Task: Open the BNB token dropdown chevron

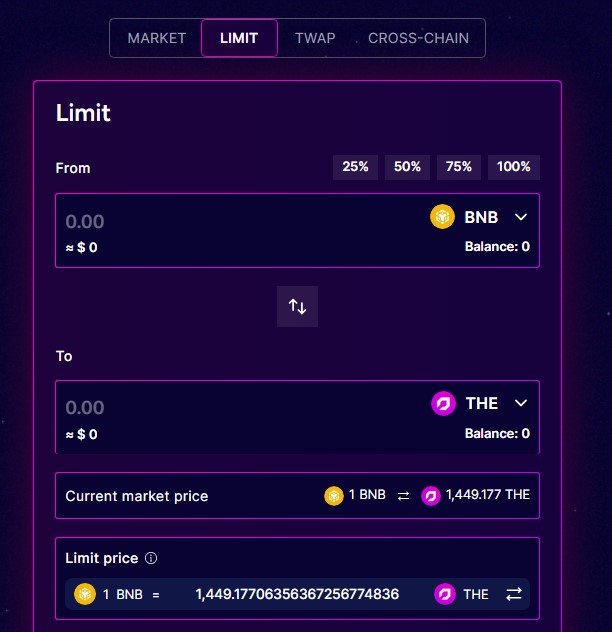Action: click(521, 217)
